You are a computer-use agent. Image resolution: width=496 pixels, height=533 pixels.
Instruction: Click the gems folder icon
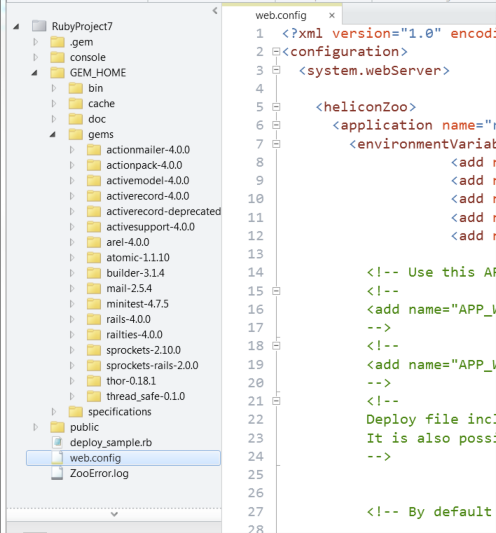75,134
